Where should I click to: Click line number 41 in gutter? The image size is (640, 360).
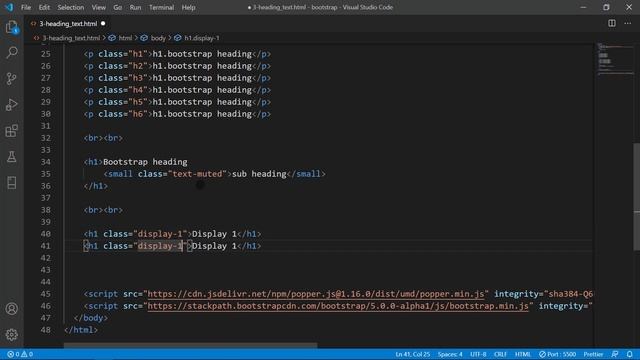pyautogui.click(x=46, y=246)
